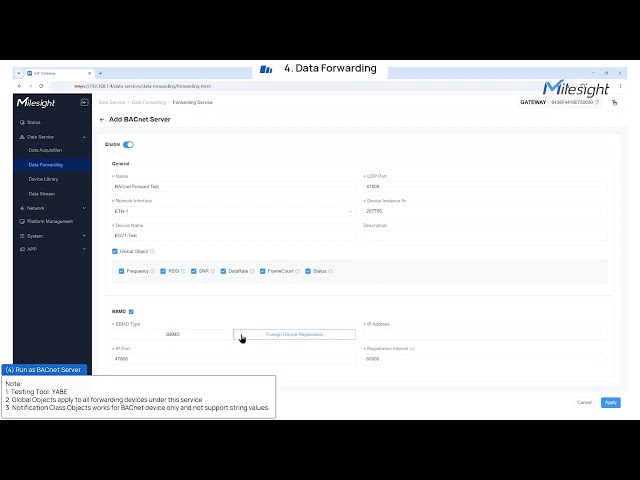Click the SNR info icon

[213, 271]
